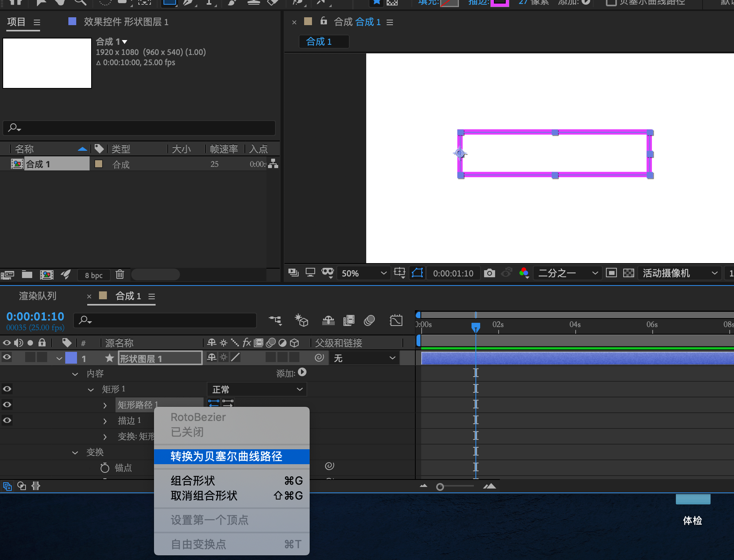The height and width of the screenshot is (560, 734).
Task: Choose 转换为贝塞尔曲线路径 from context menu
Action: [x=232, y=456]
